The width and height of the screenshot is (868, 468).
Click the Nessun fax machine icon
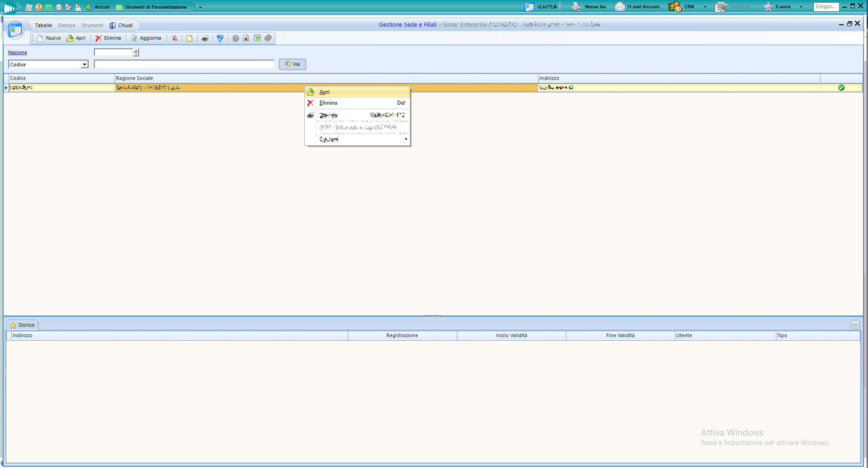point(576,7)
